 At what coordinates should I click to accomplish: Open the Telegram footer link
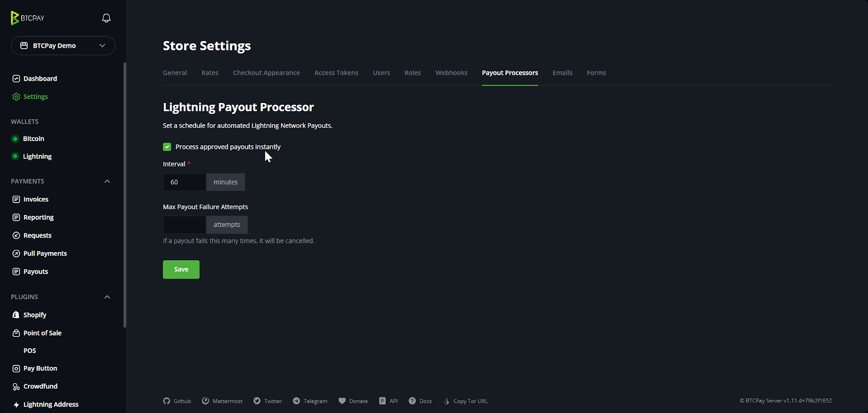[310, 401]
